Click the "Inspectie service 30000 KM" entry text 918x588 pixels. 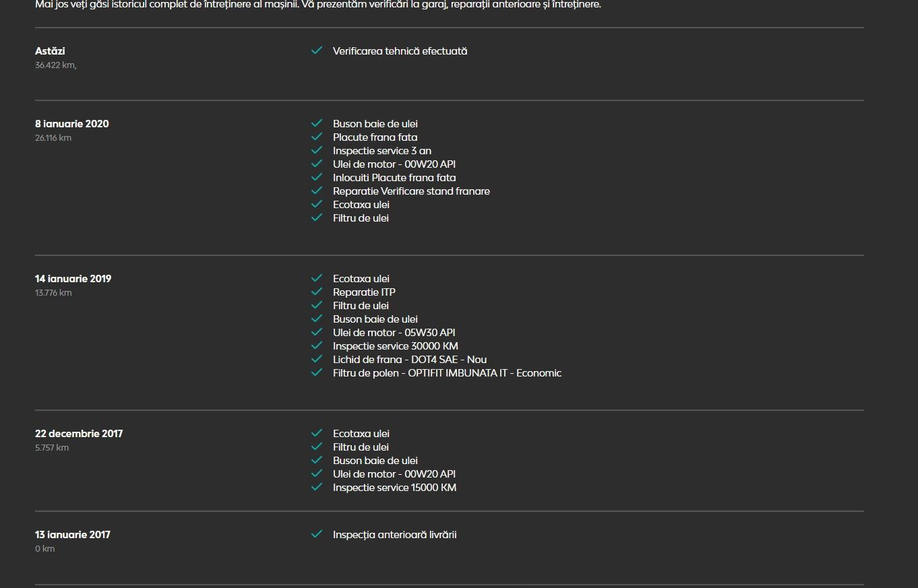click(x=396, y=346)
